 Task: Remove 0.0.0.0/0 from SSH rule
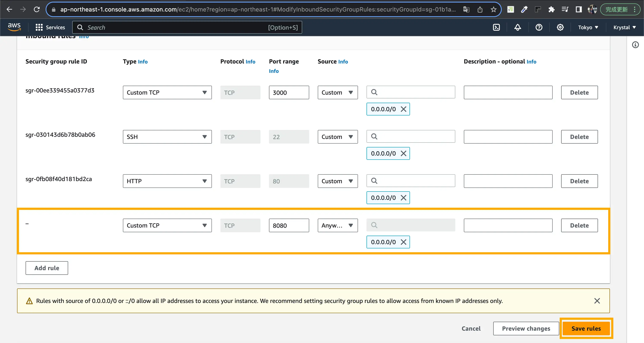[403, 153]
